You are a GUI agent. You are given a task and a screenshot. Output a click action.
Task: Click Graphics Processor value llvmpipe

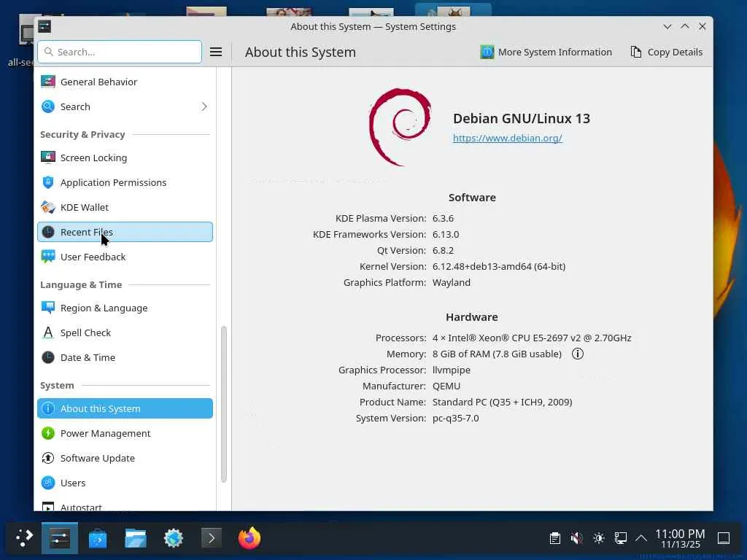point(451,370)
